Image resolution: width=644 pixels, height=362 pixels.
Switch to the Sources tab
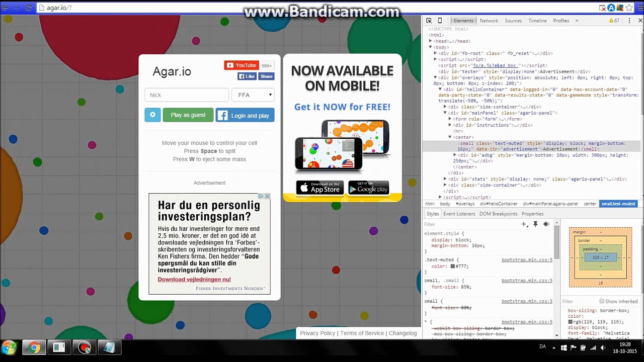coord(513,21)
